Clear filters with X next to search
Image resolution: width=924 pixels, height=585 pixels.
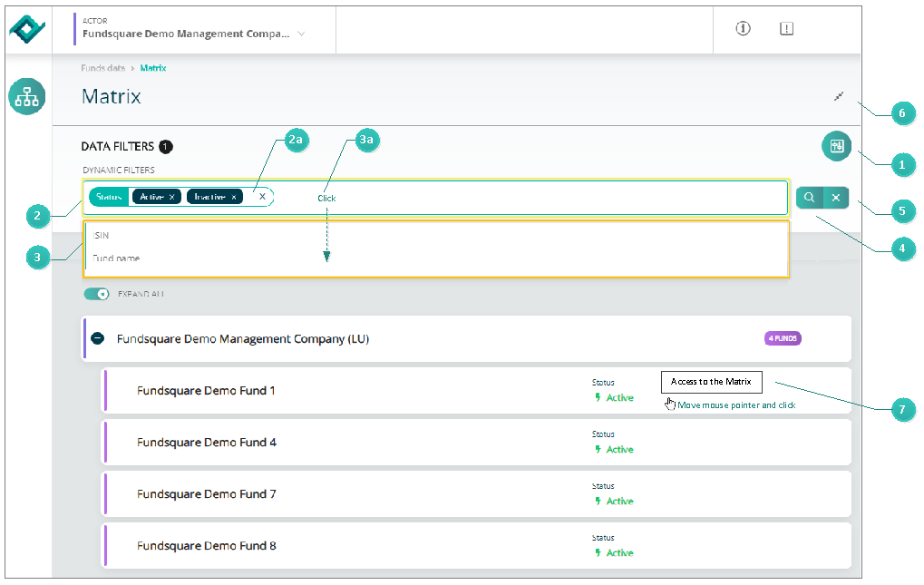pos(836,198)
